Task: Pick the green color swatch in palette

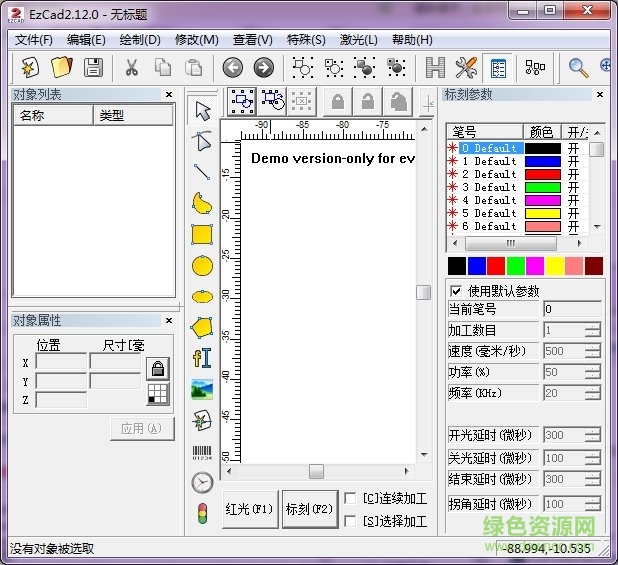Action: pos(516,265)
